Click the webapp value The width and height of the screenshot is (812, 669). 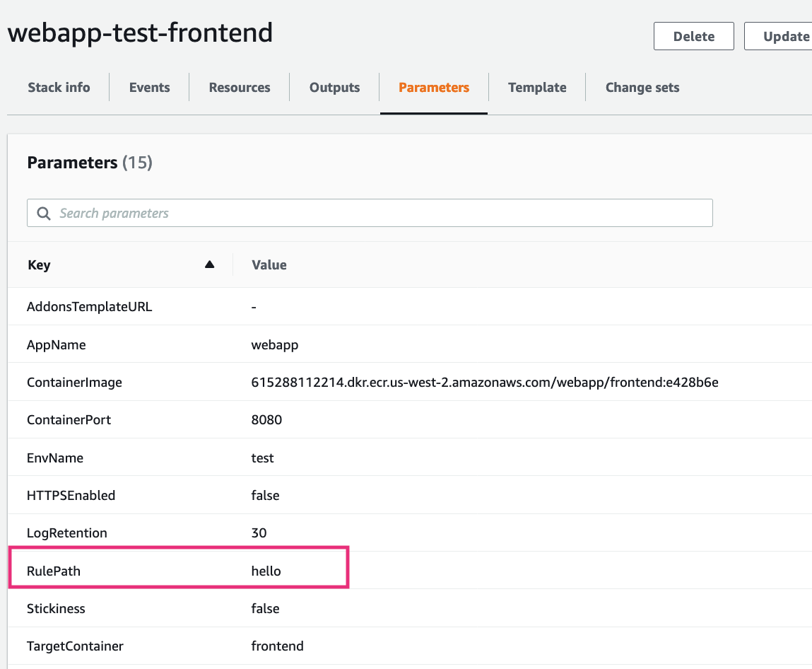point(274,344)
